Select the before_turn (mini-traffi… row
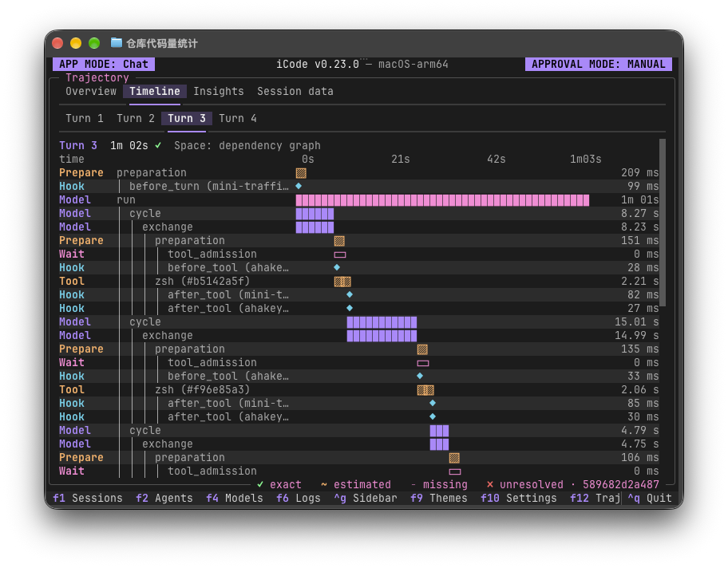Image resolution: width=728 pixels, height=568 pixels. (359, 186)
